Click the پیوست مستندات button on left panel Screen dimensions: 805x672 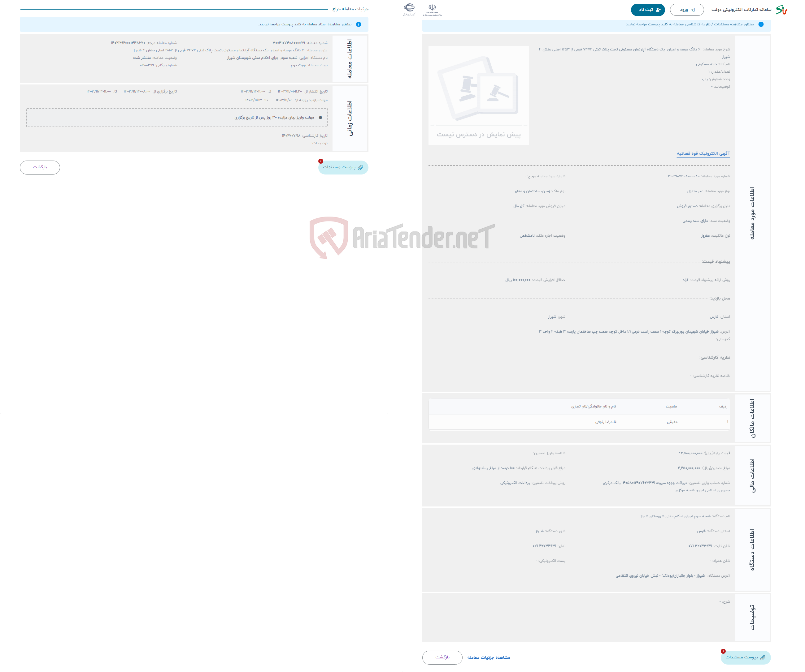340,167
